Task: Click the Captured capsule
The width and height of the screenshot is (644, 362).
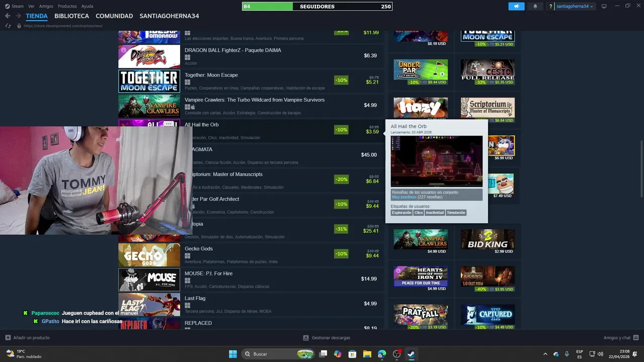Action: tap(488, 314)
